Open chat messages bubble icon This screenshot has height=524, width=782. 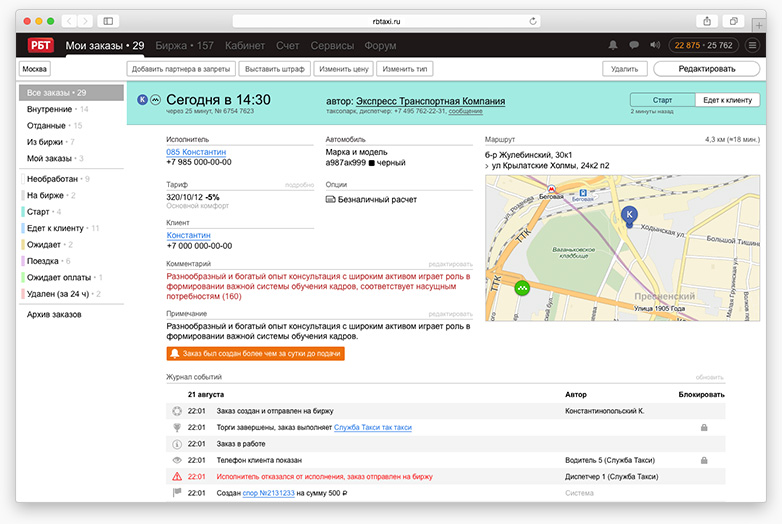(x=634, y=45)
